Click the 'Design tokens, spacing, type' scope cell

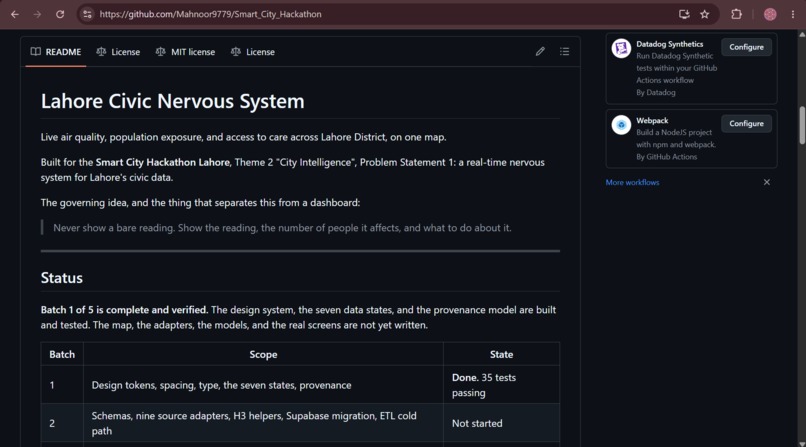pos(263,385)
